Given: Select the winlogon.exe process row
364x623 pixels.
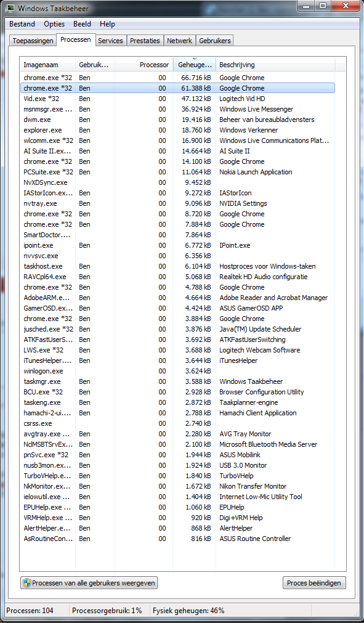Looking at the screenshot, I should pyautogui.click(x=177, y=371).
